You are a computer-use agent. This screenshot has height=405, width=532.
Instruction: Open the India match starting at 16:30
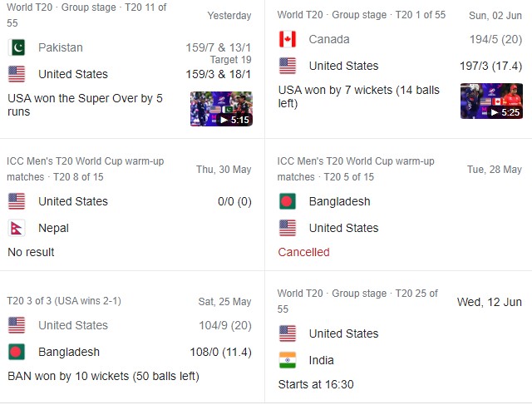316,384
